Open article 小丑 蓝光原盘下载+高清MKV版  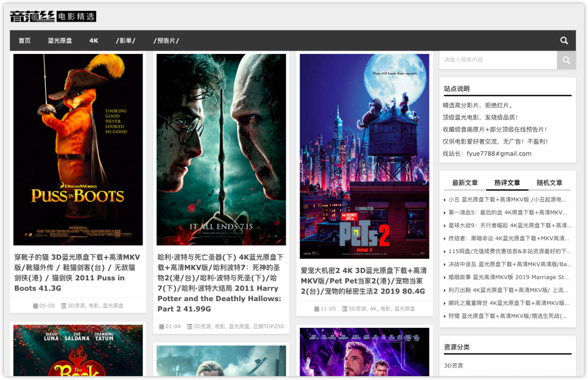pos(507,200)
